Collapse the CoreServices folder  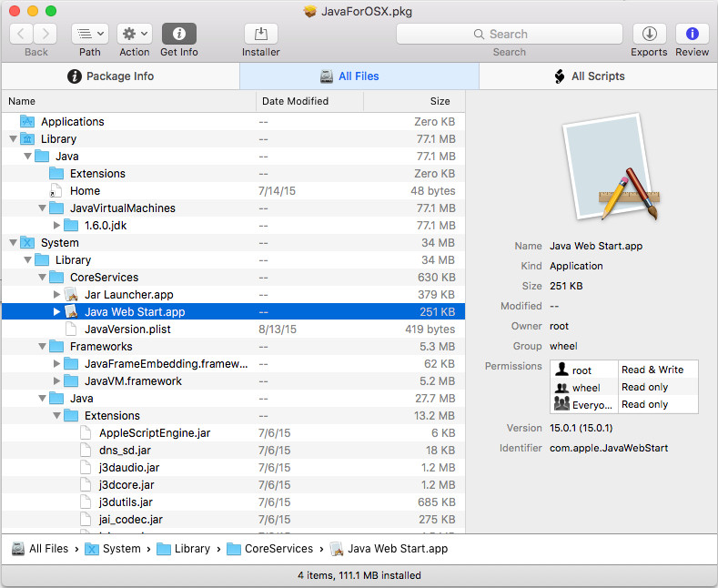[x=42, y=278]
